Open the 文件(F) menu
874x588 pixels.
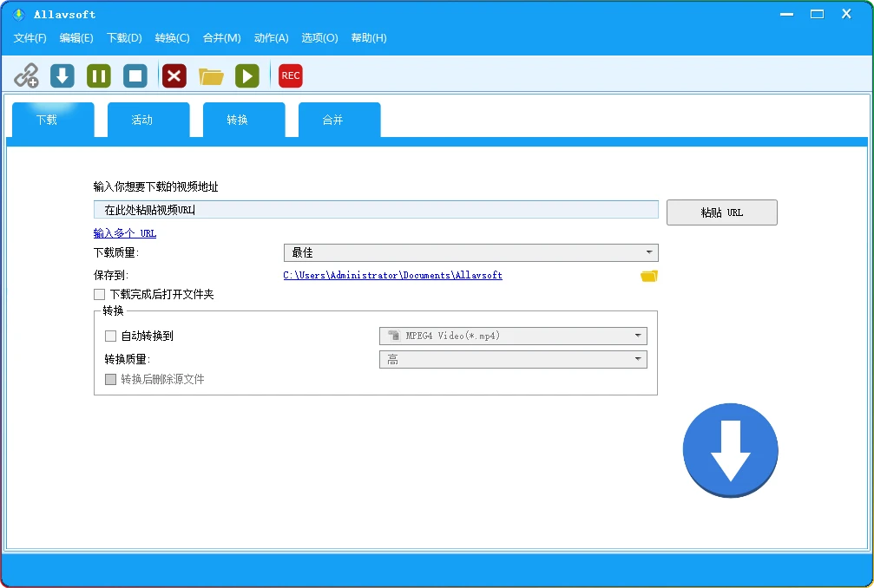click(30, 38)
